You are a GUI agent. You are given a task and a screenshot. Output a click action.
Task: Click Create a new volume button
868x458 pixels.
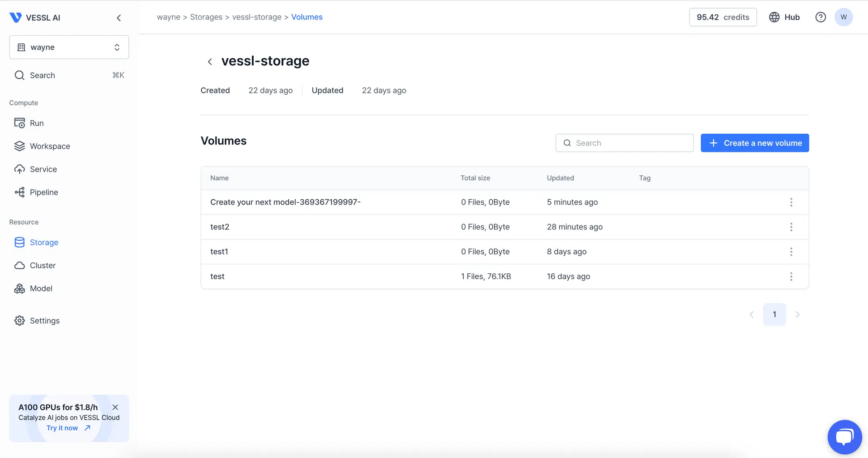[755, 143]
